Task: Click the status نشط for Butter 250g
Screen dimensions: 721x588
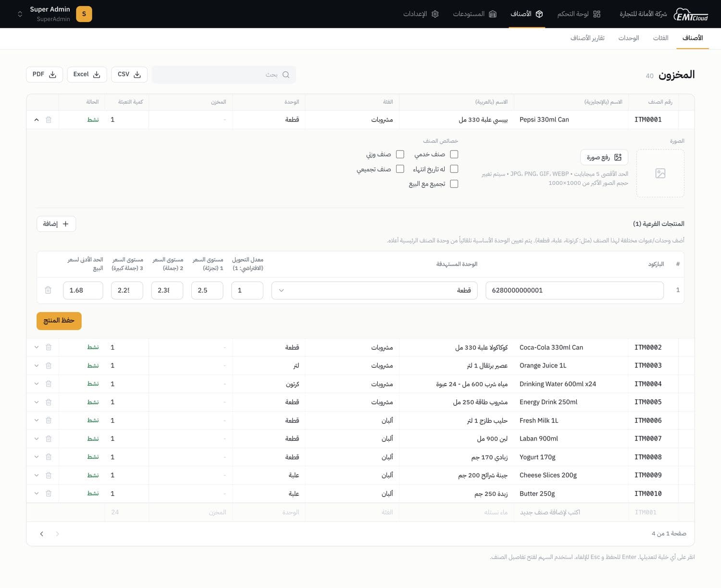Action: 93,493
